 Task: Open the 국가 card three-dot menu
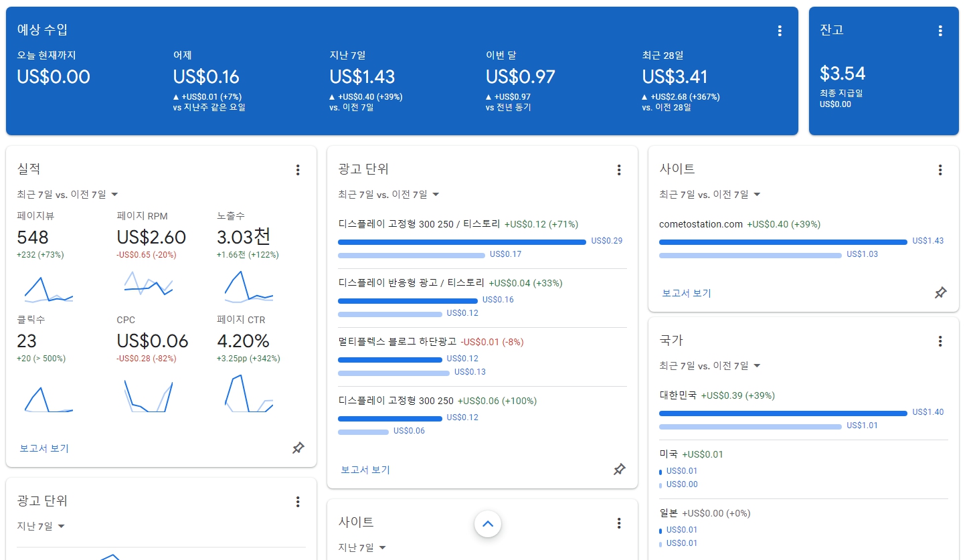pyautogui.click(x=940, y=341)
